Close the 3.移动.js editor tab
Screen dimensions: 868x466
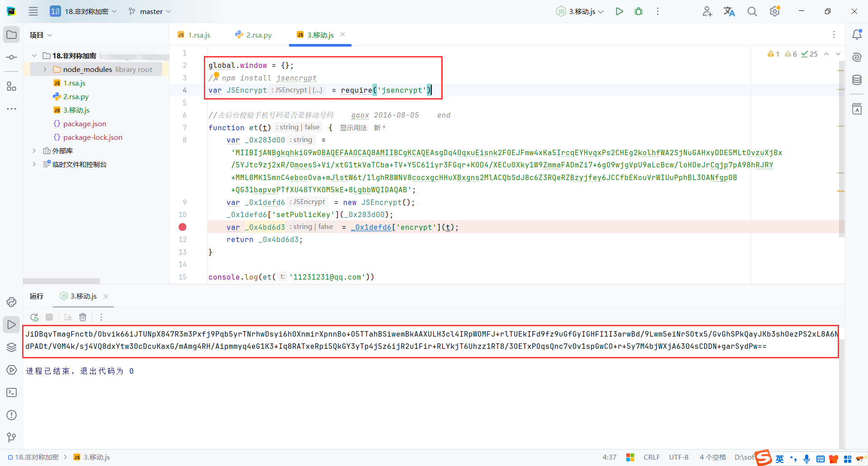pyautogui.click(x=343, y=34)
